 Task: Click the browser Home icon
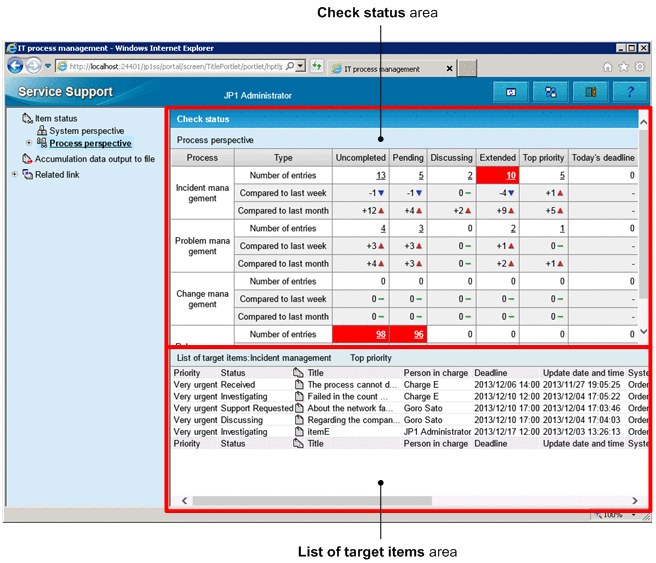[607, 67]
